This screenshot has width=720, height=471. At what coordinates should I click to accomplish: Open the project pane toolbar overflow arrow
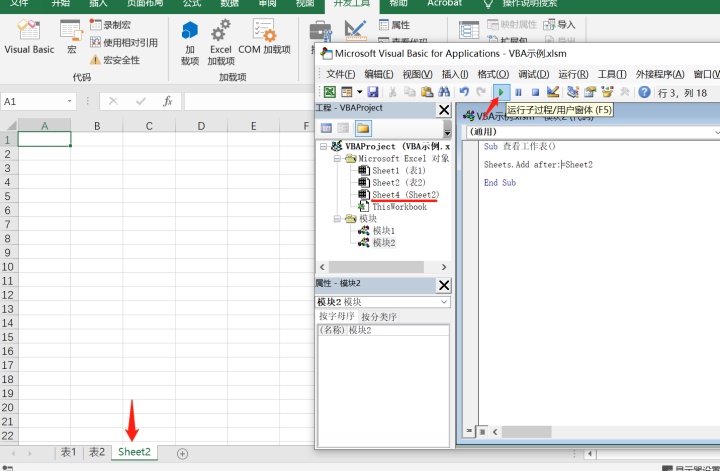tap(447, 131)
